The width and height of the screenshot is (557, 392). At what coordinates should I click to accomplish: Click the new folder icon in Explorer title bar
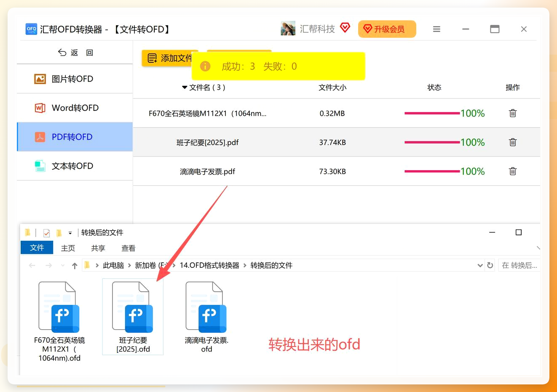[x=59, y=233]
